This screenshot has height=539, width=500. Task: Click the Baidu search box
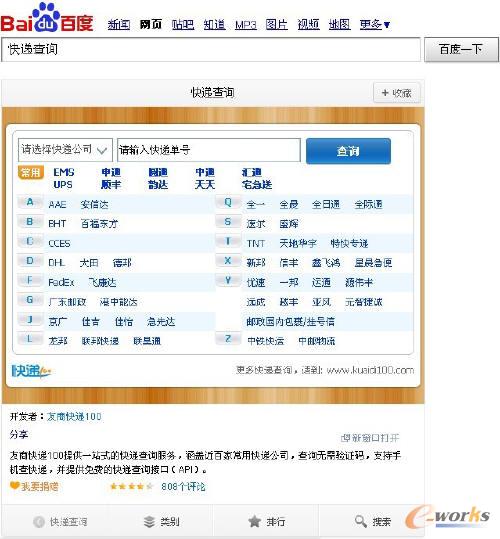[x=211, y=50]
